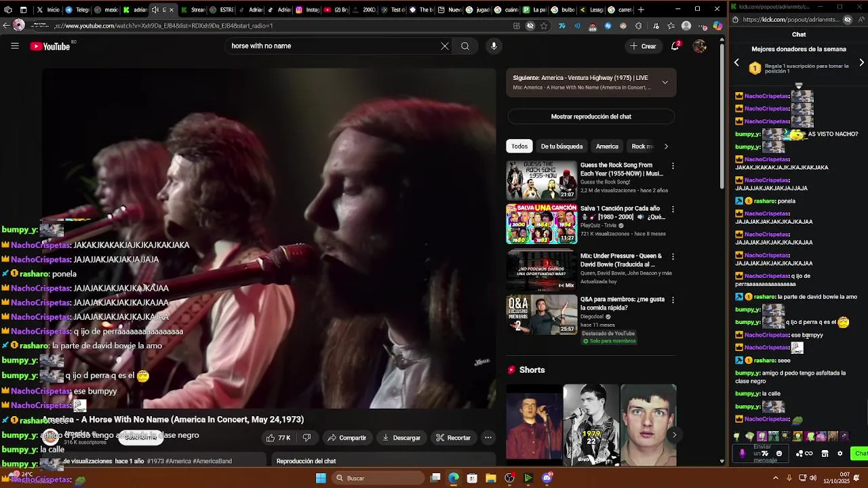Show next Shorts with the right arrow
The width and height of the screenshot is (868, 488).
click(x=673, y=435)
